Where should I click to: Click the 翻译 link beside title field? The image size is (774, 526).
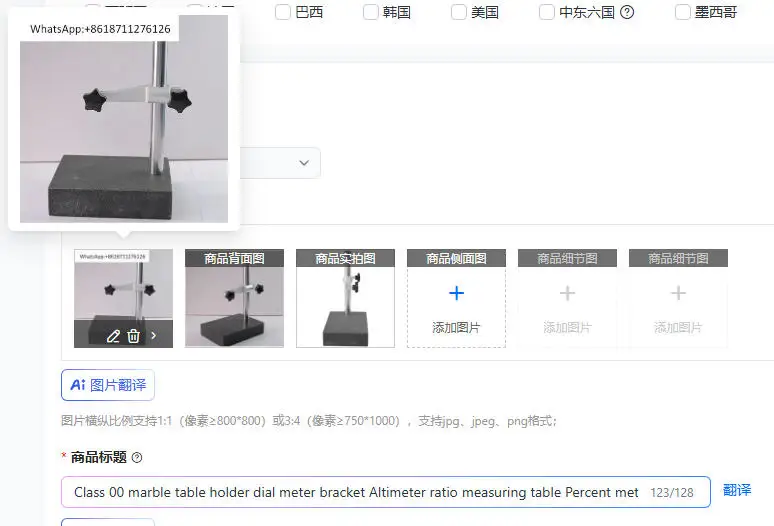pos(737,490)
